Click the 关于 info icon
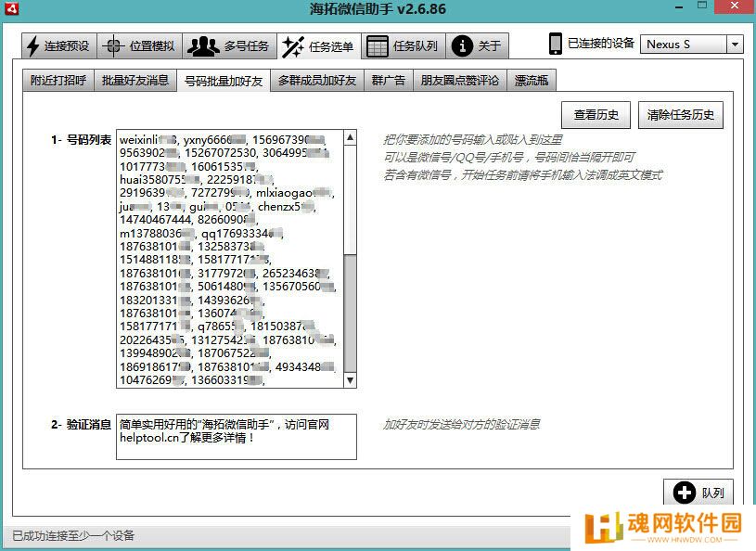Viewport: 756px width, 551px height. pos(462,45)
